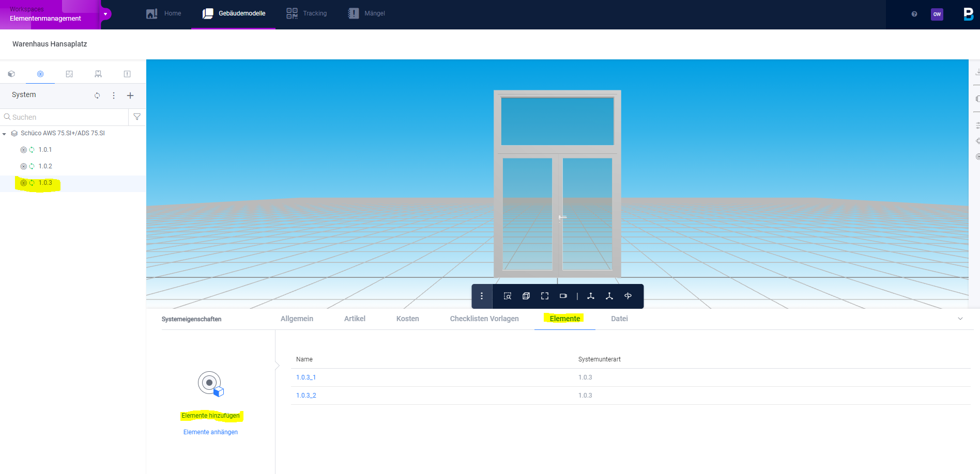This screenshot has height=474, width=980.
Task: Open the Mängel tab
Action: pyautogui.click(x=366, y=13)
